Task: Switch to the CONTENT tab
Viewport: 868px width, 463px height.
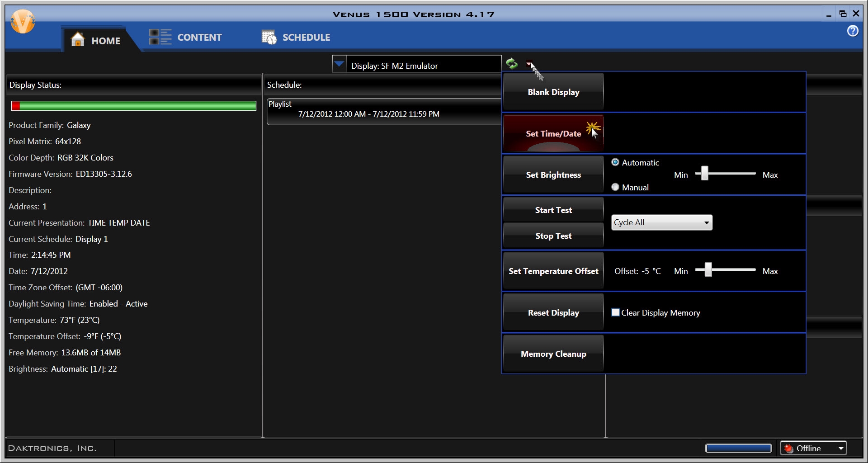Action: pos(199,38)
